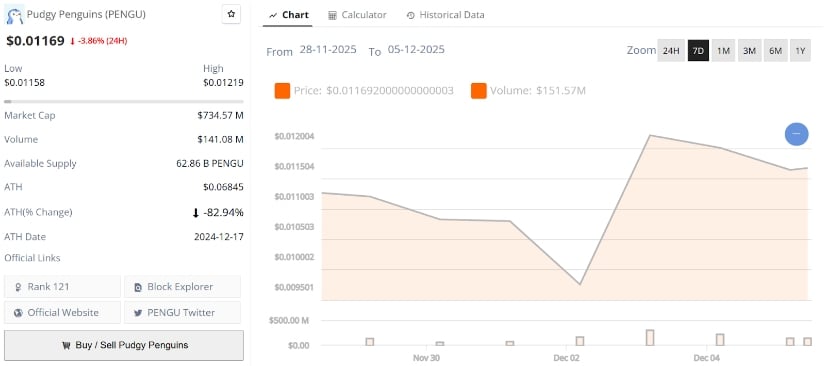Click the Low value $0.01158
825x366 pixels.
coord(24,83)
